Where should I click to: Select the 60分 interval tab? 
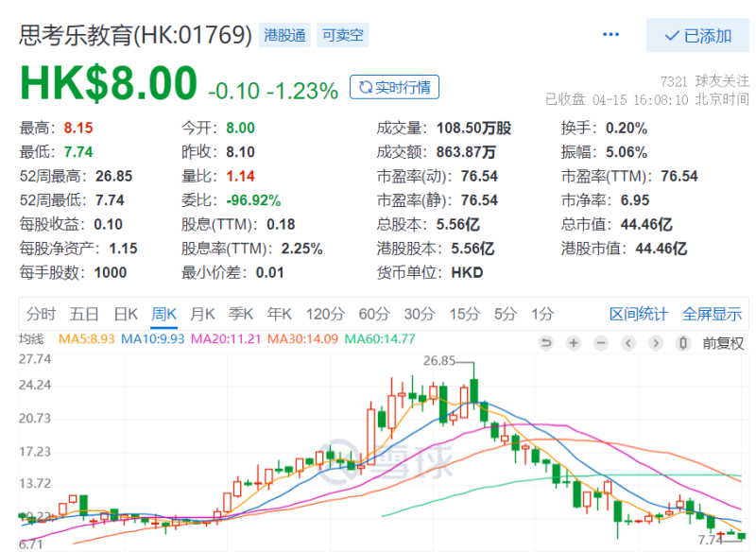[x=374, y=315]
